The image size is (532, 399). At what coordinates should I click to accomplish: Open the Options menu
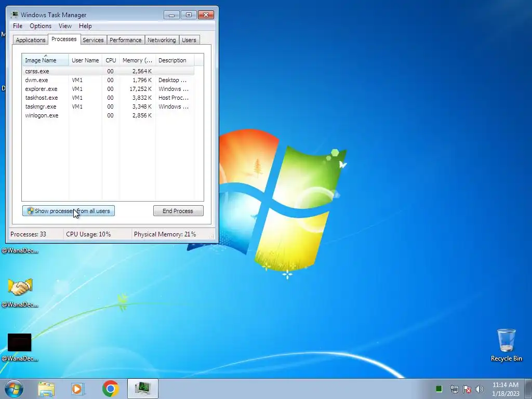click(x=41, y=26)
